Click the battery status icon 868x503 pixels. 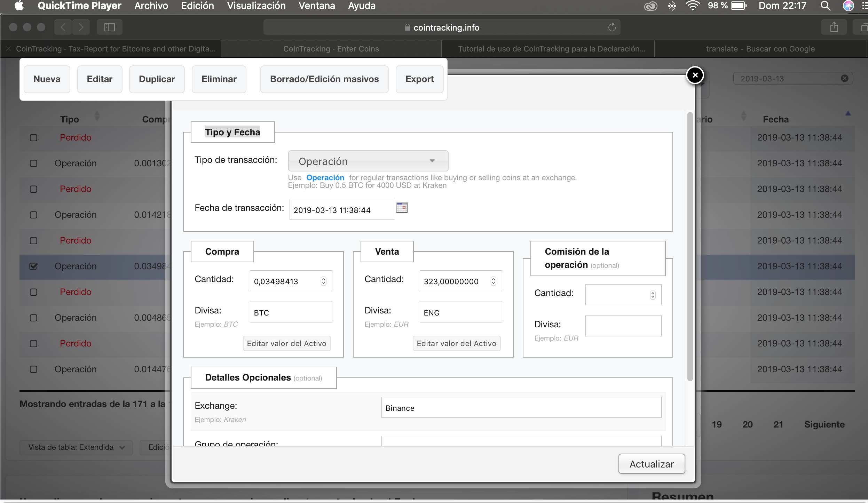click(739, 6)
